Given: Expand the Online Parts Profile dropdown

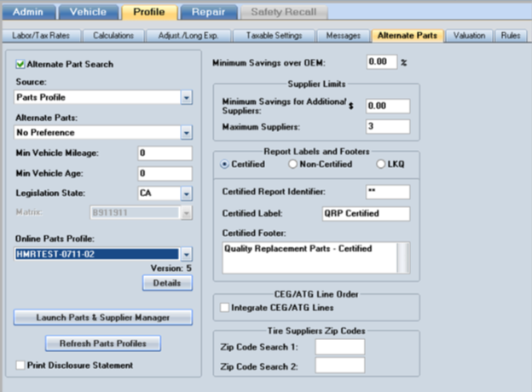Looking at the screenshot, I should [186, 254].
